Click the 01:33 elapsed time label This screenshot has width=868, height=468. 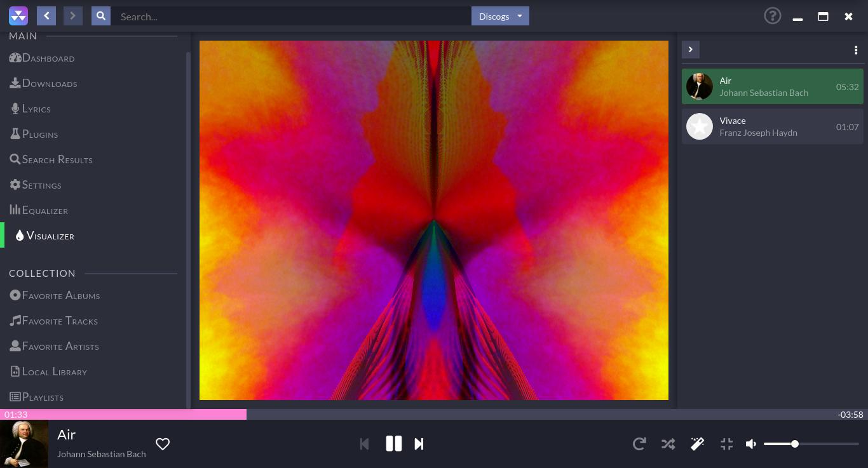(x=16, y=415)
